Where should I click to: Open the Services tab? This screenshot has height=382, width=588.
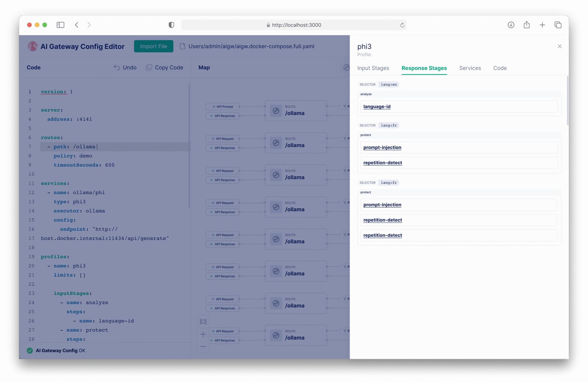tap(470, 68)
